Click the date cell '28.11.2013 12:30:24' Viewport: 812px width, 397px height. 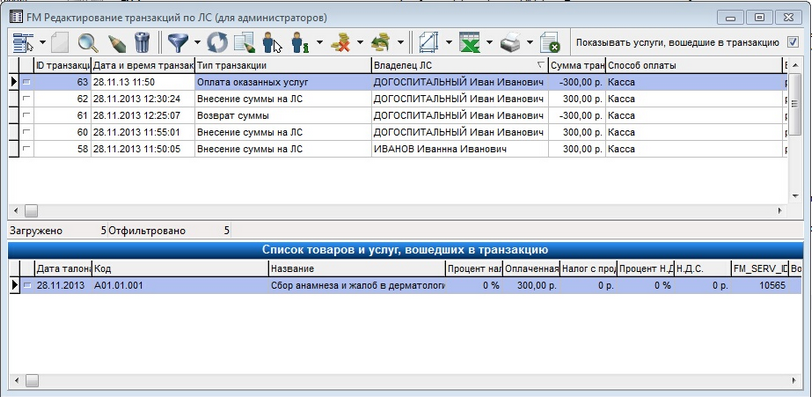(143, 98)
